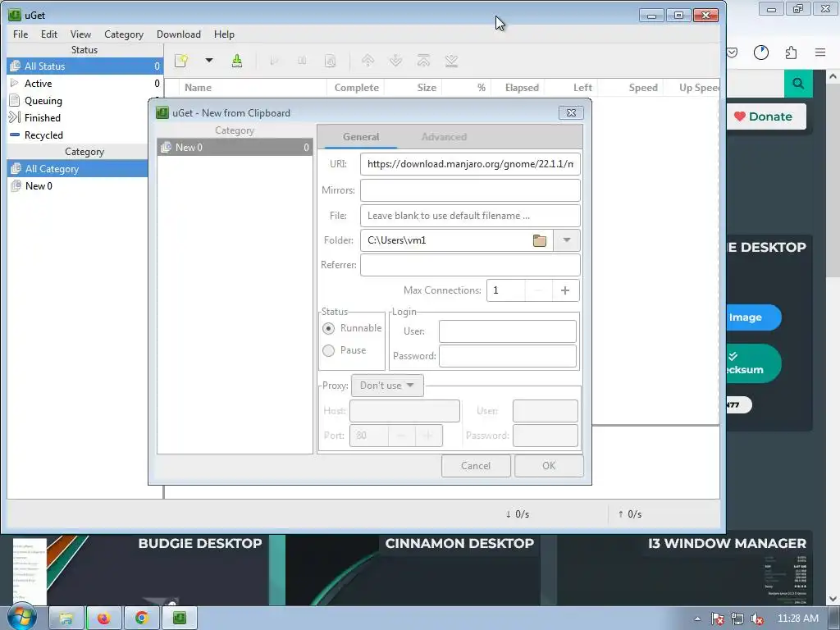Open the Edit menu

pyautogui.click(x=48, y=34)
